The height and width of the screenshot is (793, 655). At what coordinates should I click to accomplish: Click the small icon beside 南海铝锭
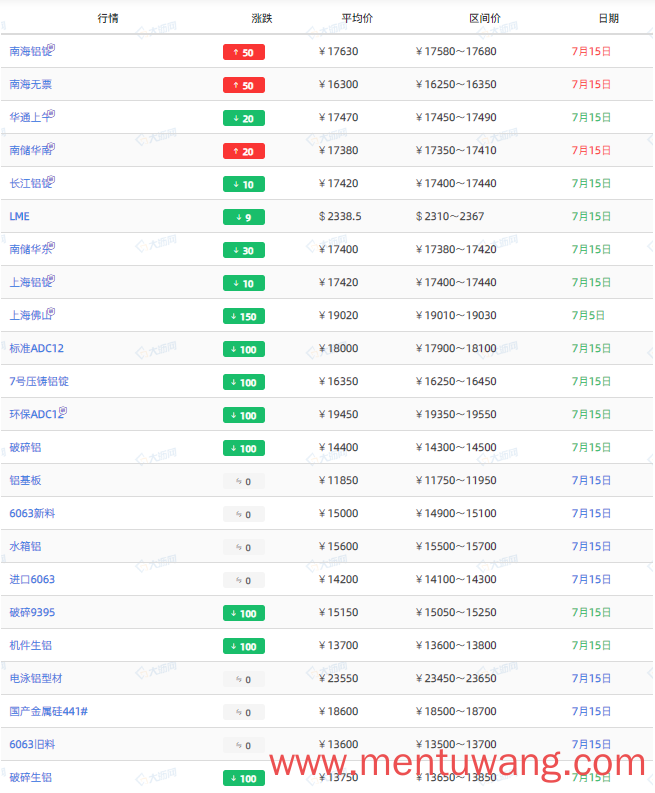[x=52, y=48]
